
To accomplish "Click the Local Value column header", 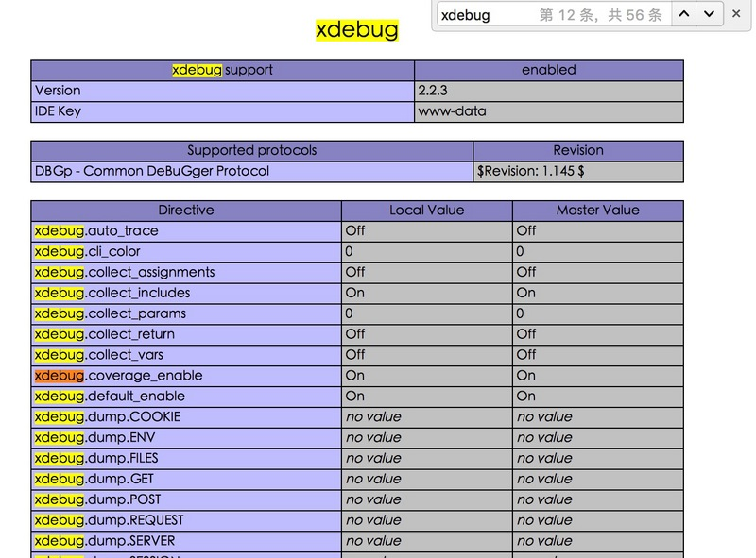I will coord(427,211).
